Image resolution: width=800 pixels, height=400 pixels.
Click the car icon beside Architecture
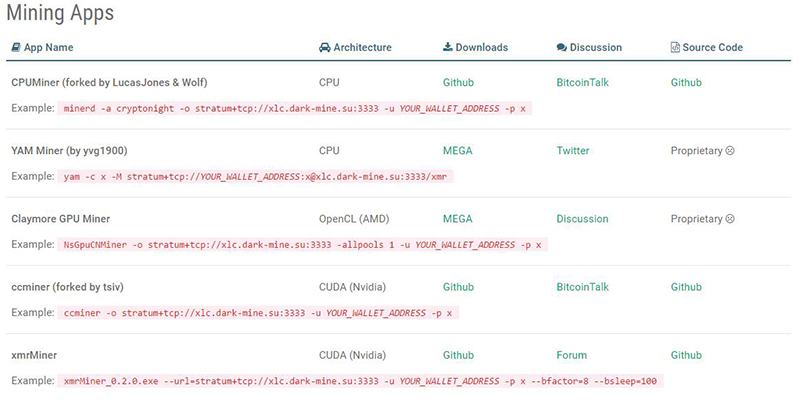pos(324,47)
